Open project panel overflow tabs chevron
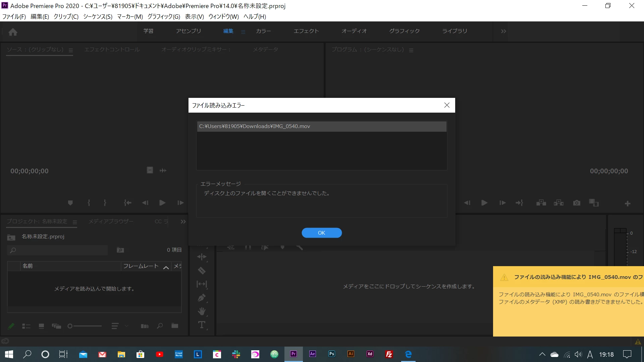 183,222
